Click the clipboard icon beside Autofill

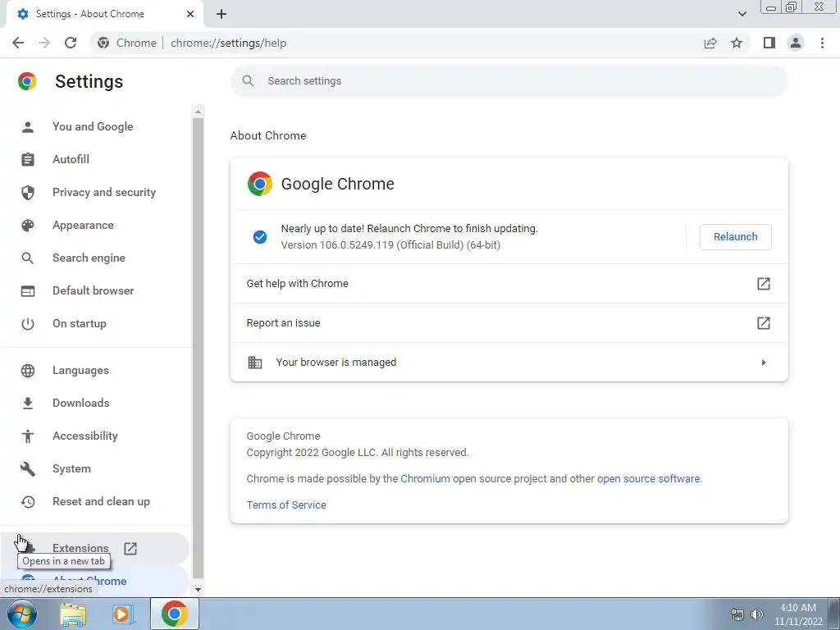(28, 160)
